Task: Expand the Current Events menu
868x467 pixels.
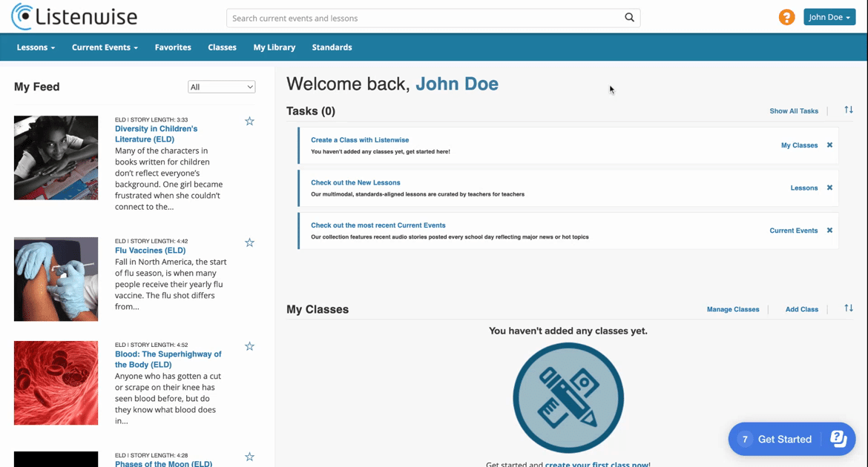Action: tap(105, 47)
